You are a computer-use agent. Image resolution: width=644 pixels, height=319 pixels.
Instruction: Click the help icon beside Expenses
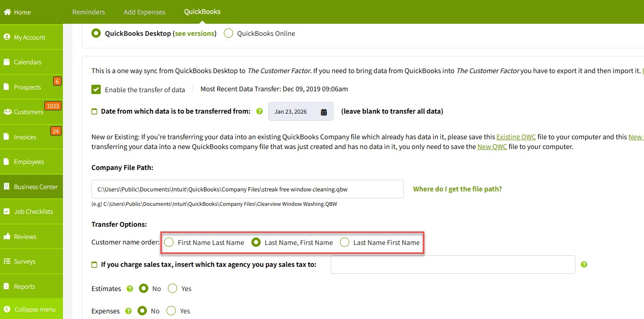[129, 311]
